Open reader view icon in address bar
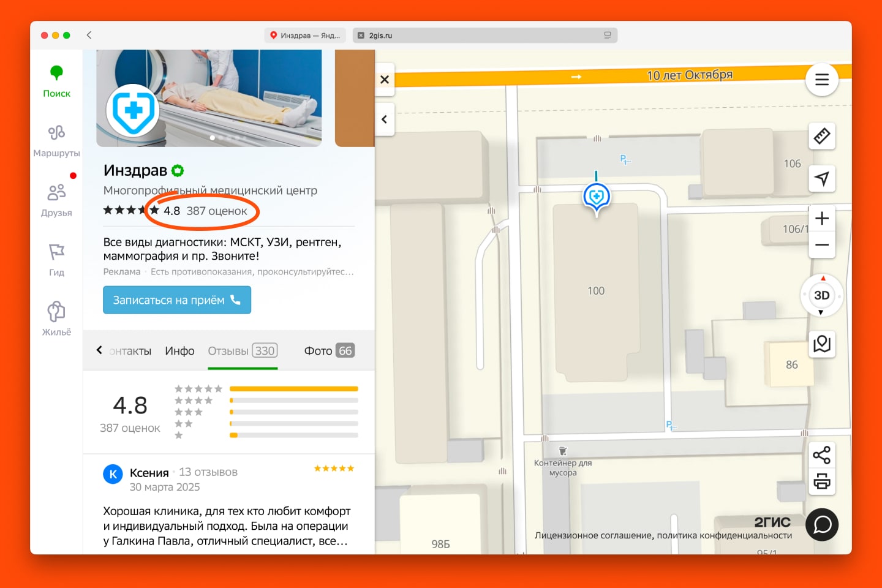The image size is (882, 588). coord(608,36)
